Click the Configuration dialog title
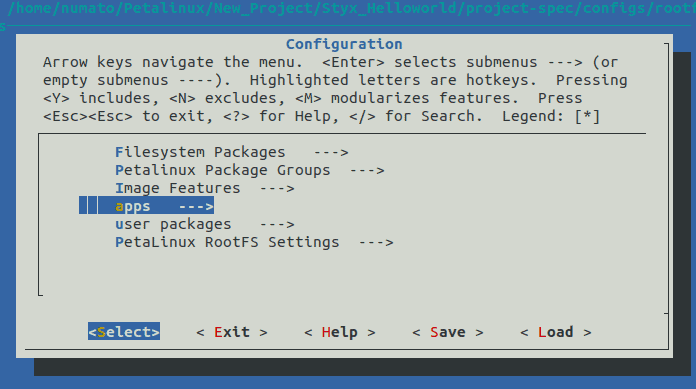Viewport: 696px width, 389px height. [344, 44]
